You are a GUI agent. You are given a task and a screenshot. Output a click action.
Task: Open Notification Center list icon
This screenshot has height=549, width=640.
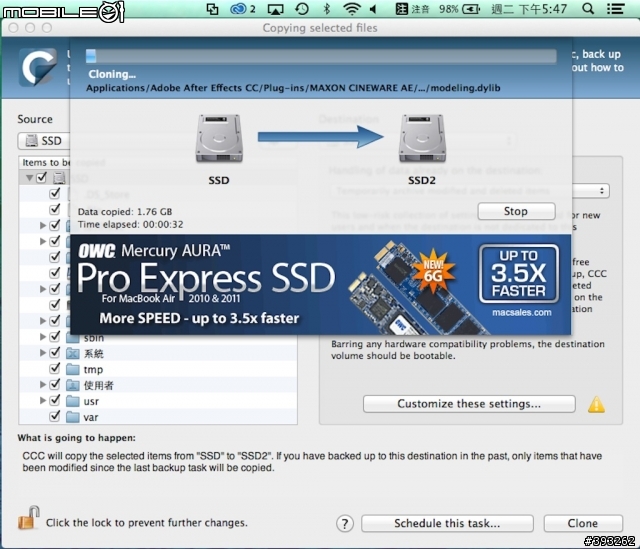[x=615, y=9]
